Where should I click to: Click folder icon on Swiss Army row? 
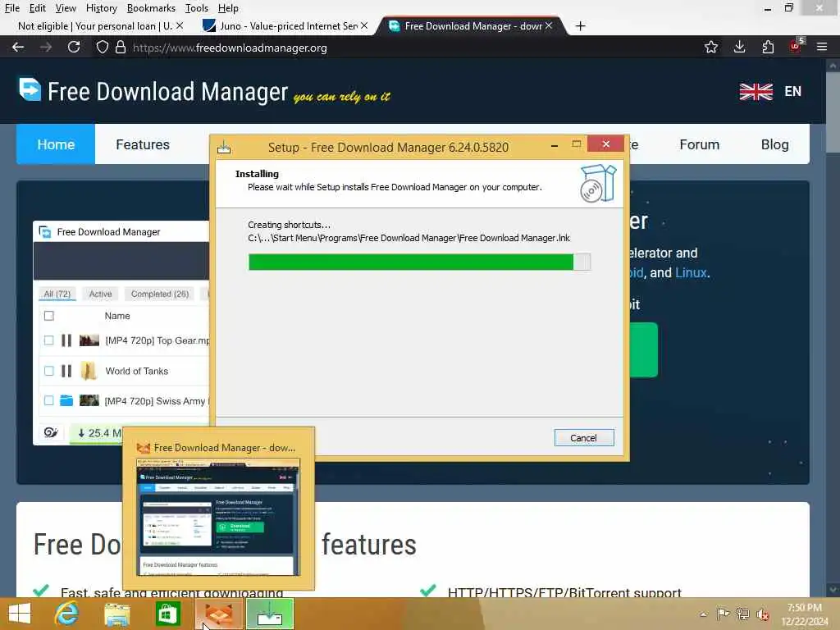pos(66,400)
